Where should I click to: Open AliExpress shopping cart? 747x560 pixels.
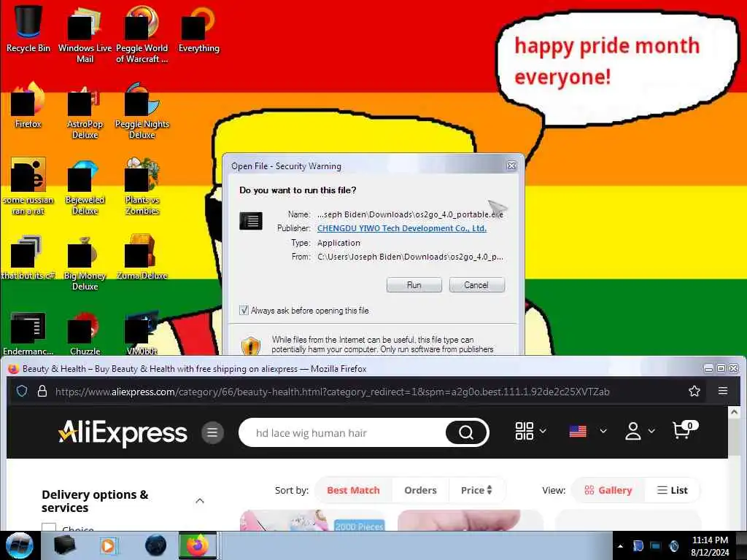(684, 430)
